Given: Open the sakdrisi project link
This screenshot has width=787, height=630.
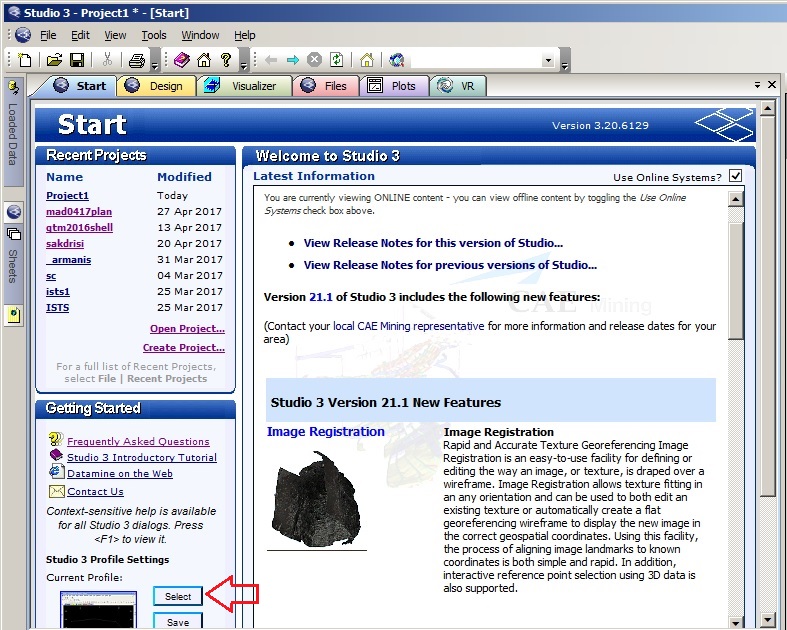Looking at the screenshot, I should (x=65, y=243).
